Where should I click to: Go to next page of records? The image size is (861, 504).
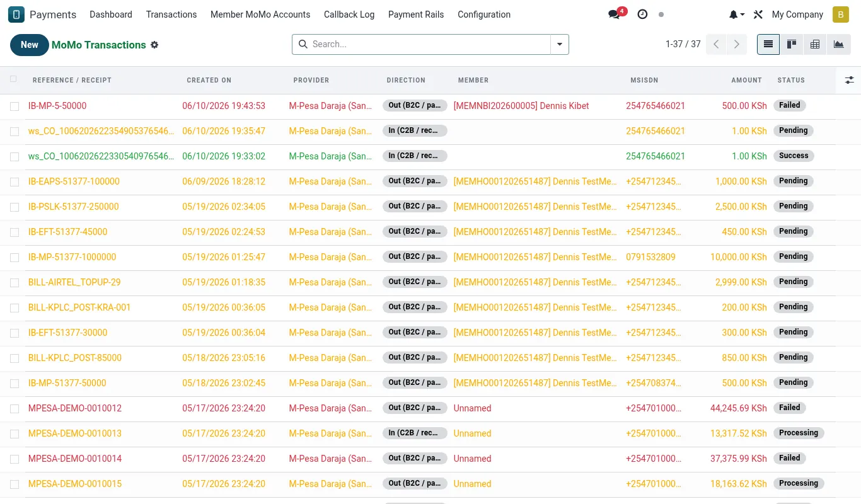pyautogui.click(x=736, y=44)
